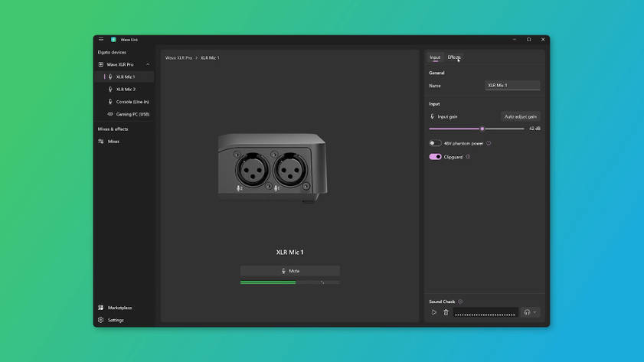Switch to the Effects tab

click(454, 57)
